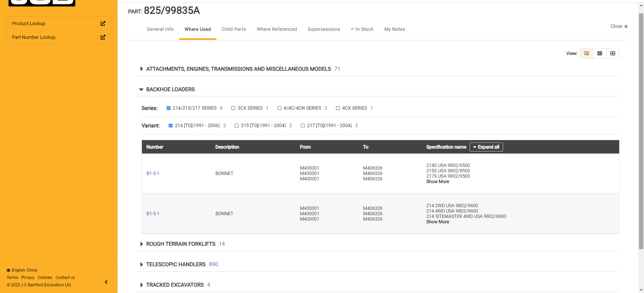Switch to list view icon
This screenshot has height=293, width=644.
(x=587, y=53)
